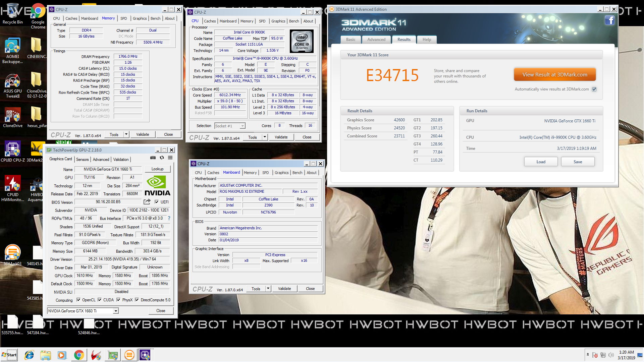Toggle Automatically view results checkbox

(x=594, y=89)
